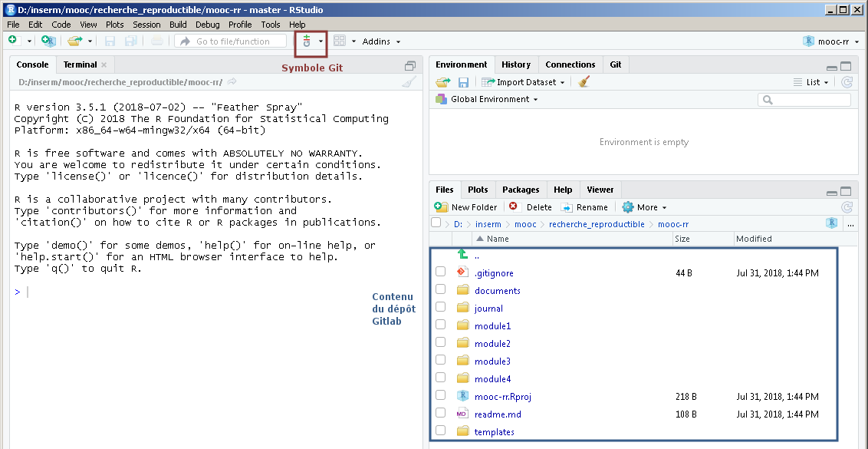
Task: Switch to the Packages tab
Action: coord(521,190)
